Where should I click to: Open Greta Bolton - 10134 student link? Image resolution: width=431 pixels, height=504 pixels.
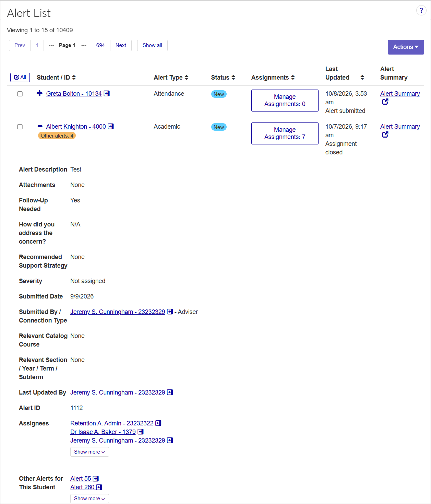pos(74,94)
